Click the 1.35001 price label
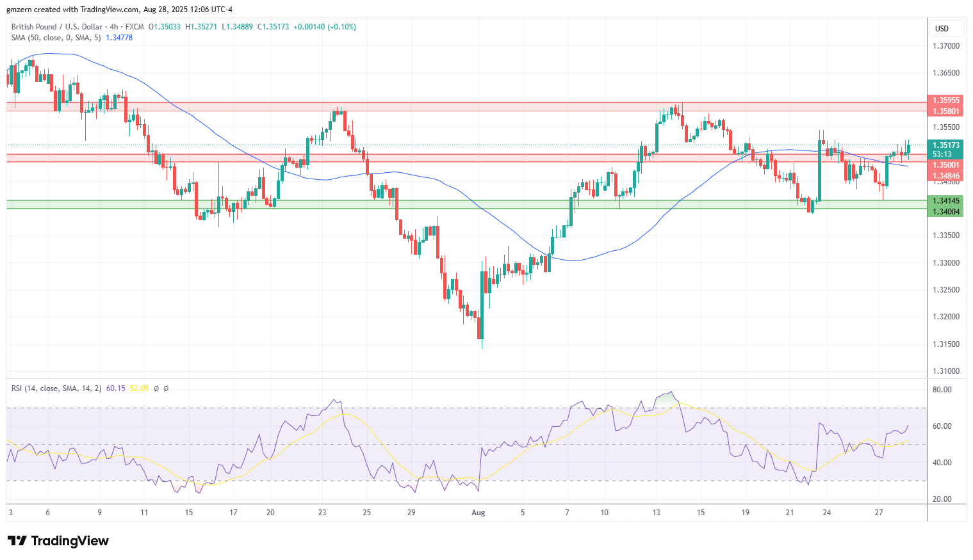 [945, 165]
